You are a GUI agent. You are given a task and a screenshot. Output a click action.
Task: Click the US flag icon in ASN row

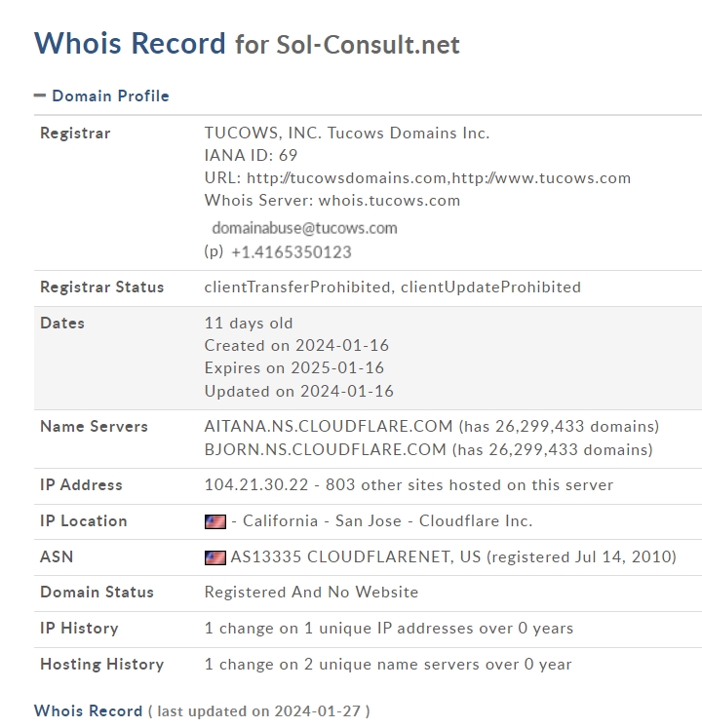click(215, 557)
